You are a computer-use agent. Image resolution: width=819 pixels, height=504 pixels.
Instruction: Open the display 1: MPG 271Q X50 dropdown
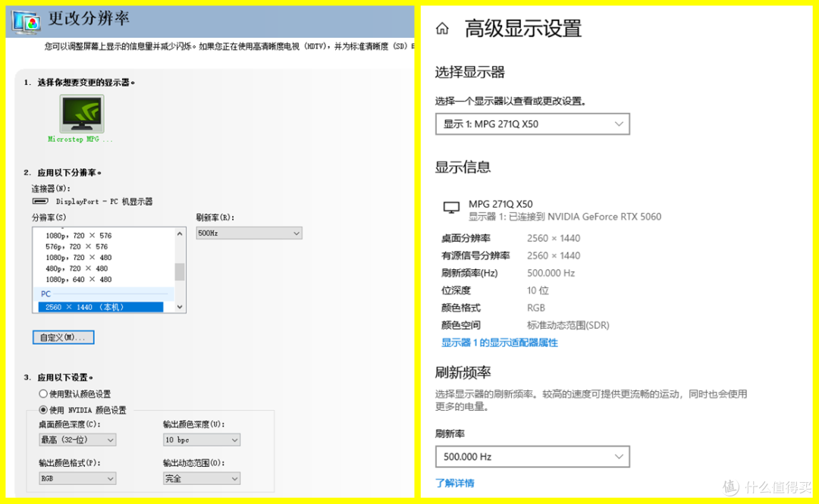[x=532, y=124]
